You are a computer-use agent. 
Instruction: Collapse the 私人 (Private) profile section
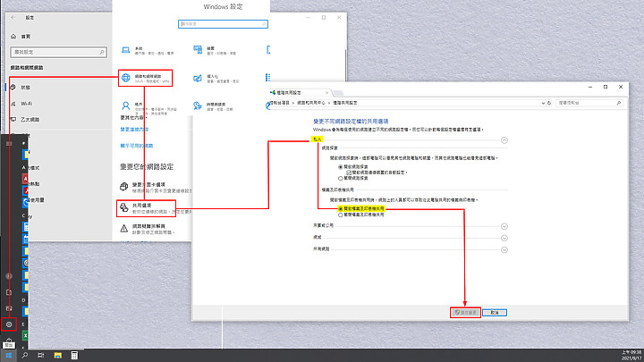504,140
